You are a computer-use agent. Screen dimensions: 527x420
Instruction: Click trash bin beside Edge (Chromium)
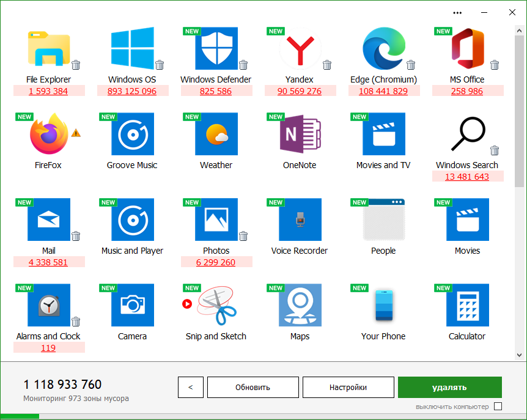click(x=411, y=65)
